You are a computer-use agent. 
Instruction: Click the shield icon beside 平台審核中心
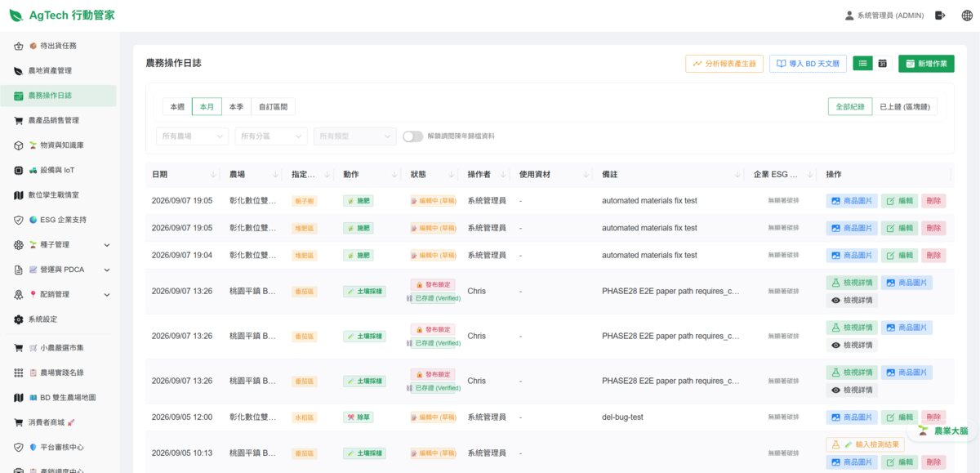(19, 448)
